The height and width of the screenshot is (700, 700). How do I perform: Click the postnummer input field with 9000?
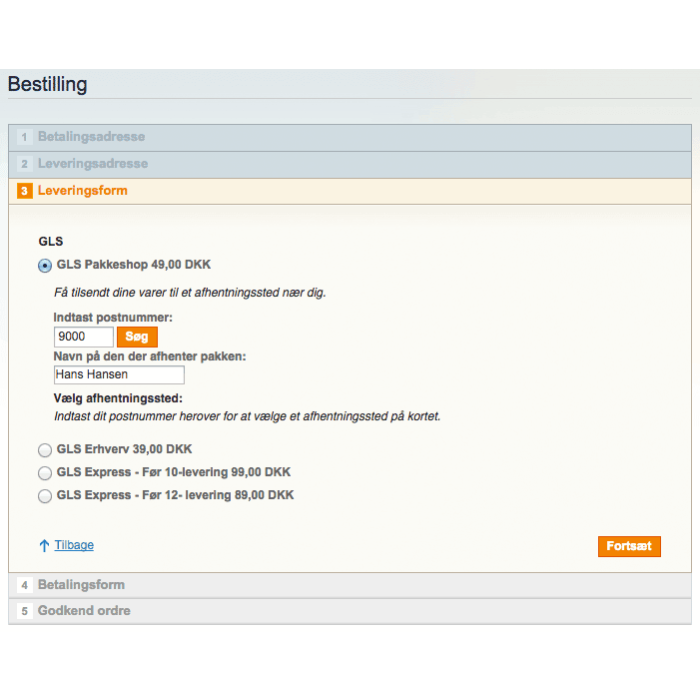pos(83,337)
